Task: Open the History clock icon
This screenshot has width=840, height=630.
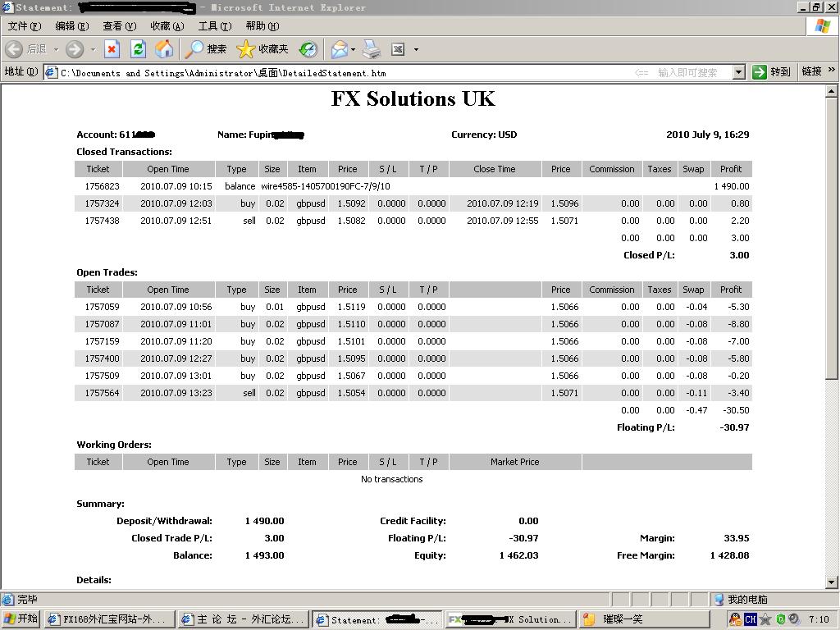Action: point(308,49)
